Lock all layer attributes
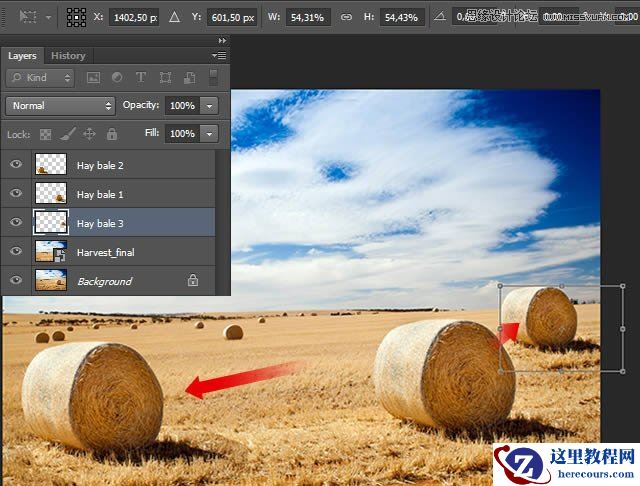640x486 pixels. [x=112, y=134]
